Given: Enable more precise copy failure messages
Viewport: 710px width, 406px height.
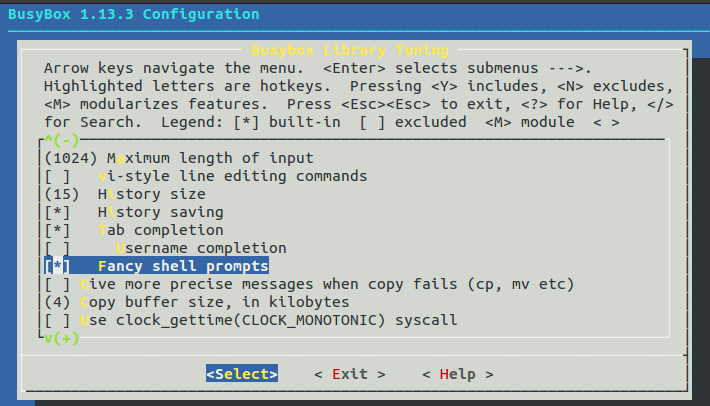Looking at the screenshot, I should [58, 284].
